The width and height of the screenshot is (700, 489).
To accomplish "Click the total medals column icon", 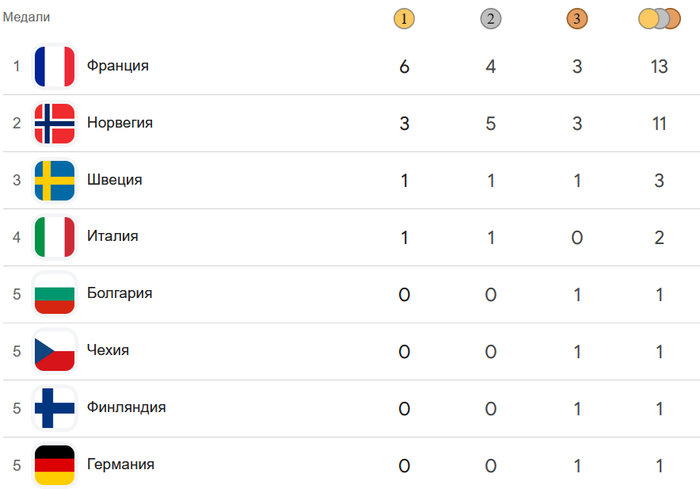I will [x=658, y=18].
